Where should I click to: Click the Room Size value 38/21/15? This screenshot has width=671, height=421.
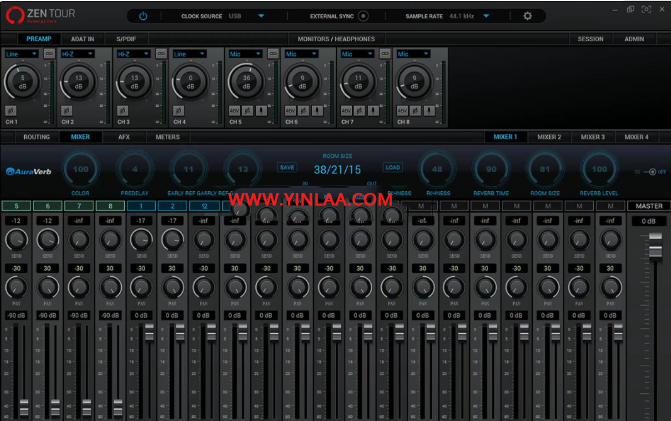coord(337,170)
